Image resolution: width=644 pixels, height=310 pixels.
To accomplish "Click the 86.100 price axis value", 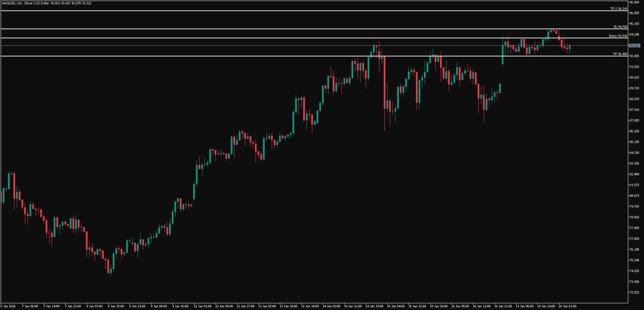I will pyautogui.click(x=634, y=131).
